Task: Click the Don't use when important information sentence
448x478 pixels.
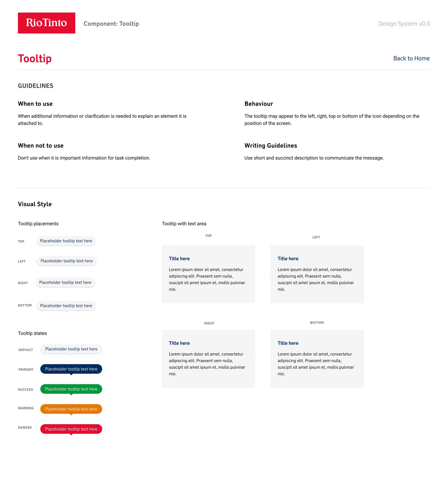Action: [x=84, y=158]
